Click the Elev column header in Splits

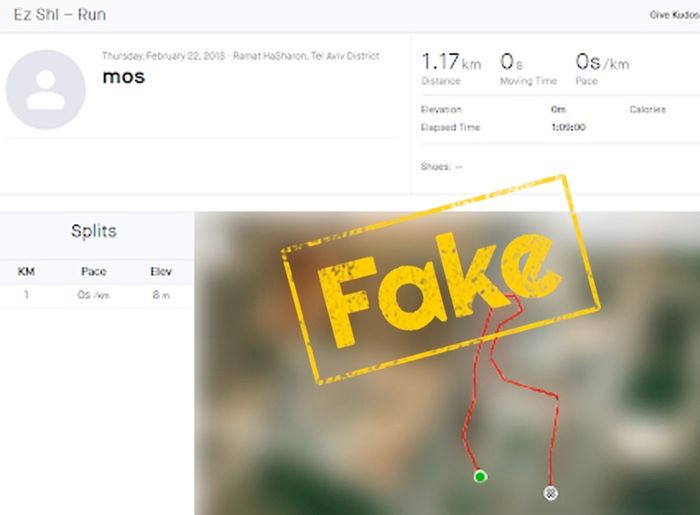click(x=161, y=271)
